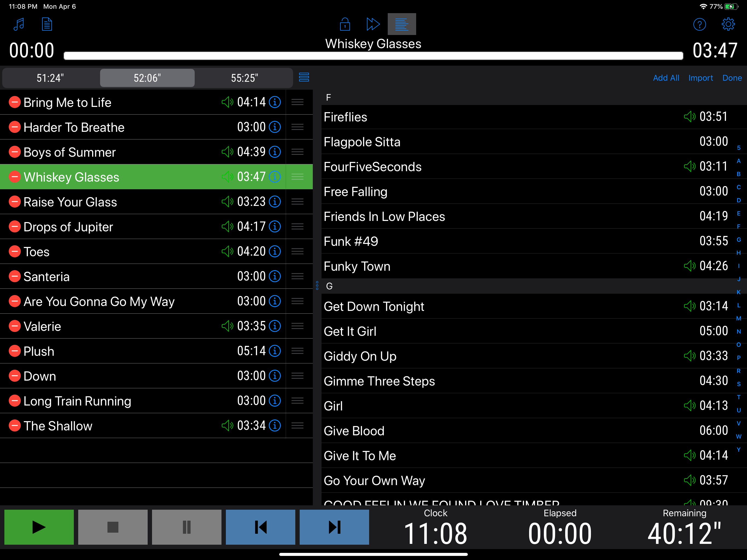Open the settings gear icon
The height and width of the screenshot is (560, 747).
click(x=728, y=24)
